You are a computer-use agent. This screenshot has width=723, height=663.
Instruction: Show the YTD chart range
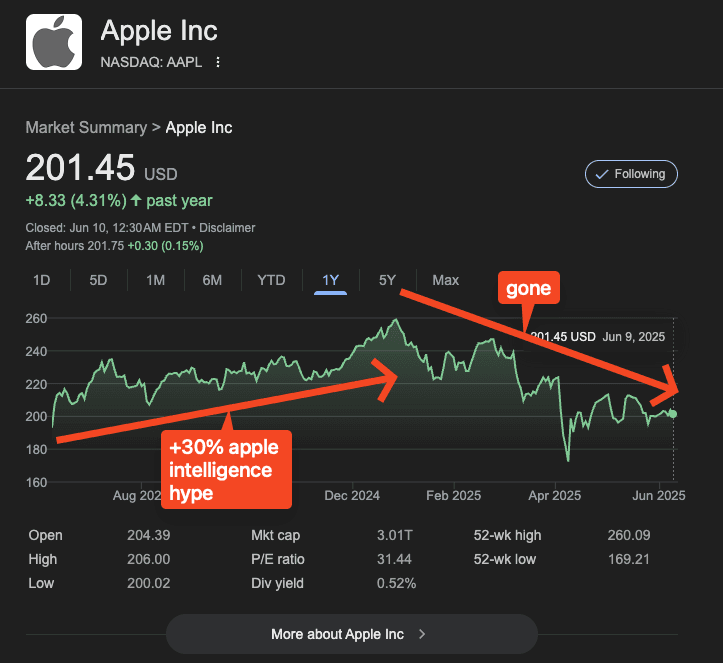[271, 280]
